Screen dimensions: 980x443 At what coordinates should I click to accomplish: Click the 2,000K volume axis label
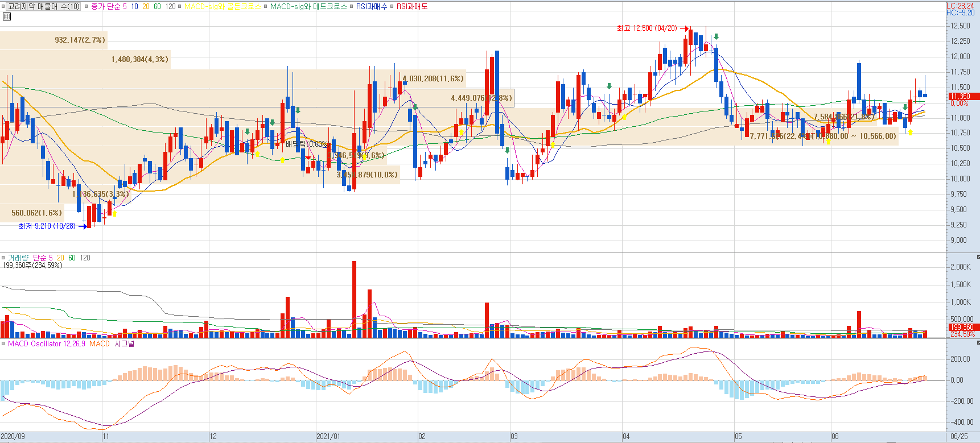click(x=961, y=267)
